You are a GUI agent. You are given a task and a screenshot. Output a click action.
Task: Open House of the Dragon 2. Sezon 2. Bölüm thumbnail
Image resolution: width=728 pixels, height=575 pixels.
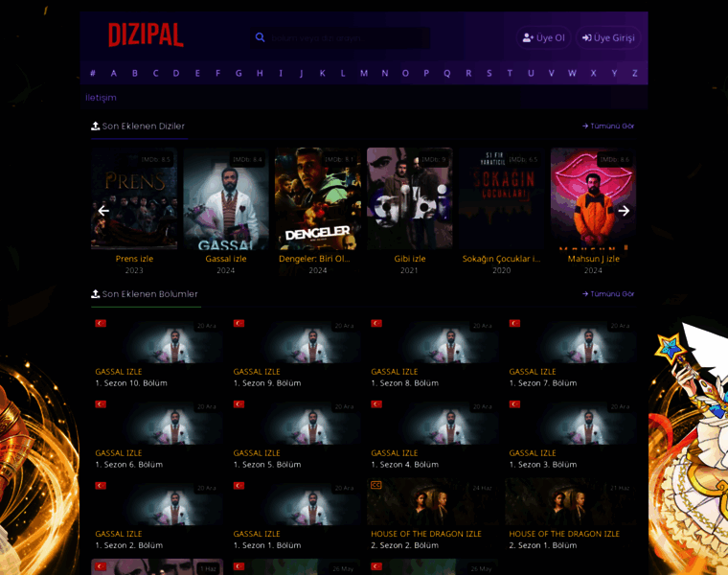(433, 502)
